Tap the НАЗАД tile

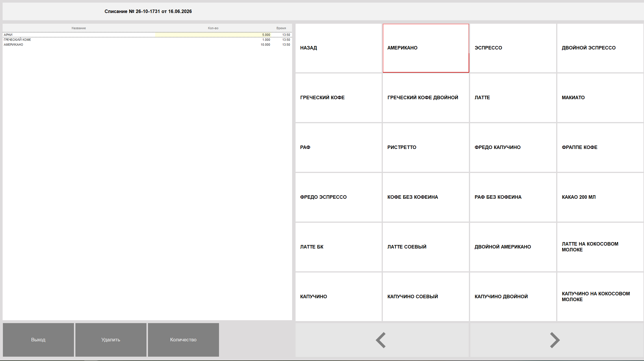[x=338, y=48]
